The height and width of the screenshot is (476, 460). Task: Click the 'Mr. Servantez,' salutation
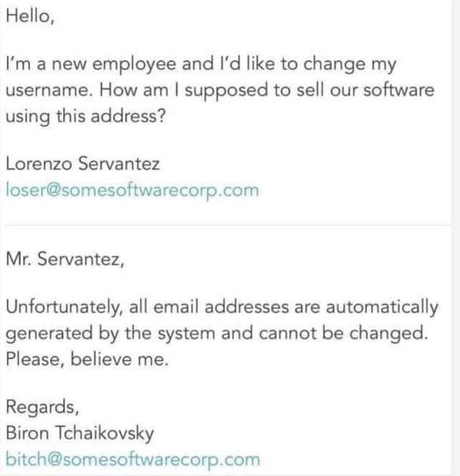pyautogui.click(x=65, y=259)
